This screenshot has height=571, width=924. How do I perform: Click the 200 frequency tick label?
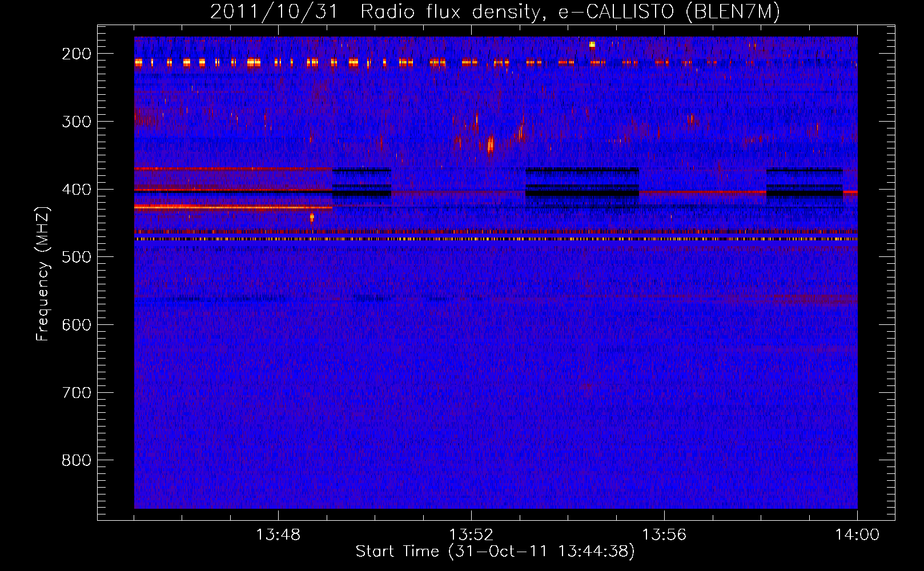76,54
